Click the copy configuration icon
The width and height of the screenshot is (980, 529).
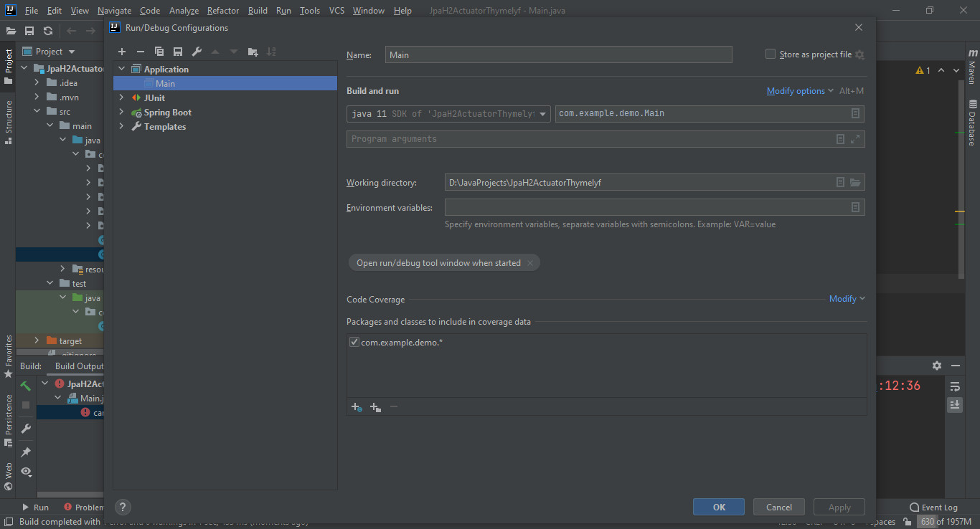coord(159,52)
